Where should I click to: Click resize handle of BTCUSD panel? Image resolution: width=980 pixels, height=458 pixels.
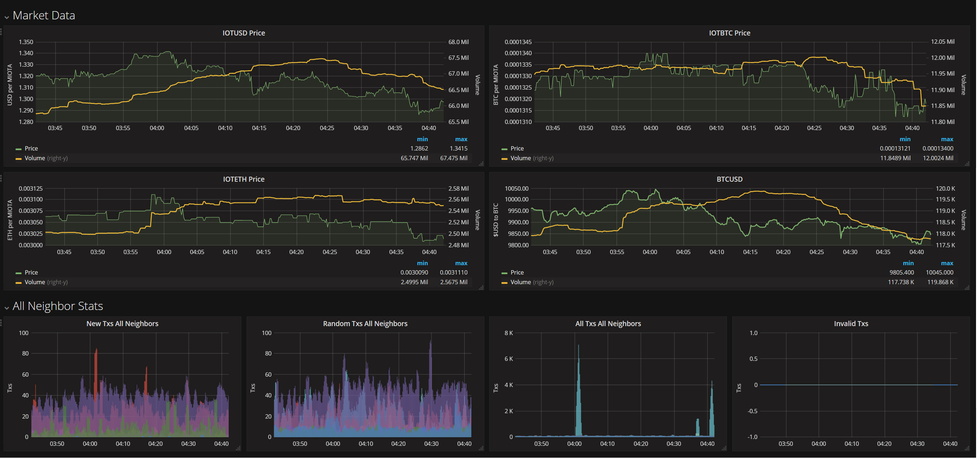967,287
